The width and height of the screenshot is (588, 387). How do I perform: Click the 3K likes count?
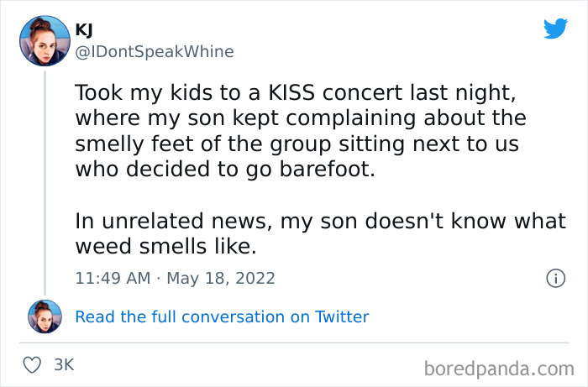coord(64,366)
